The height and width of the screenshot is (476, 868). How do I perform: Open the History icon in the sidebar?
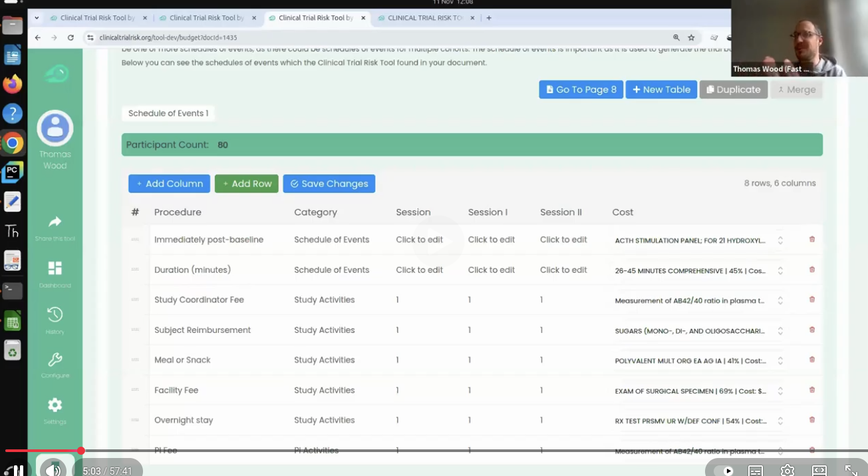[55, 314]
